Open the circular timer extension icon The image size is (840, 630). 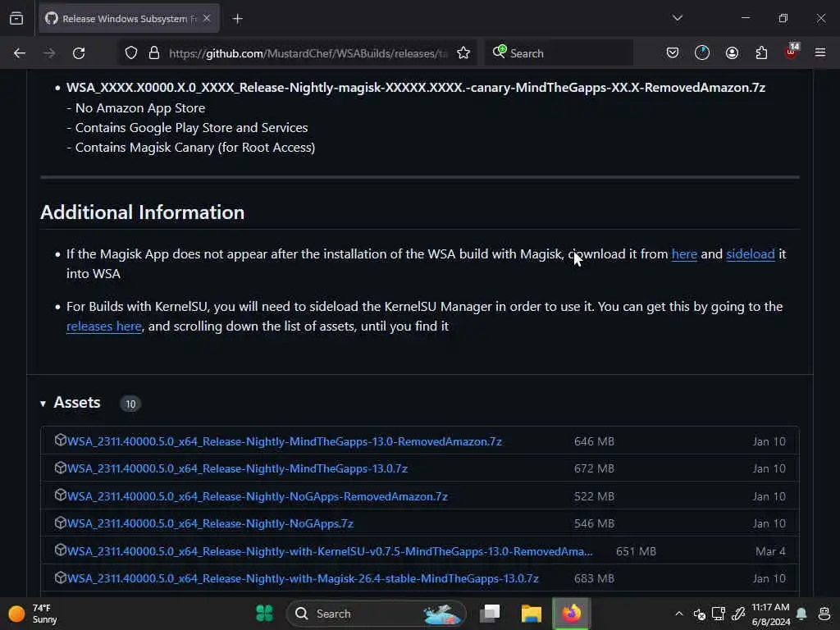[x=702, y=52]
